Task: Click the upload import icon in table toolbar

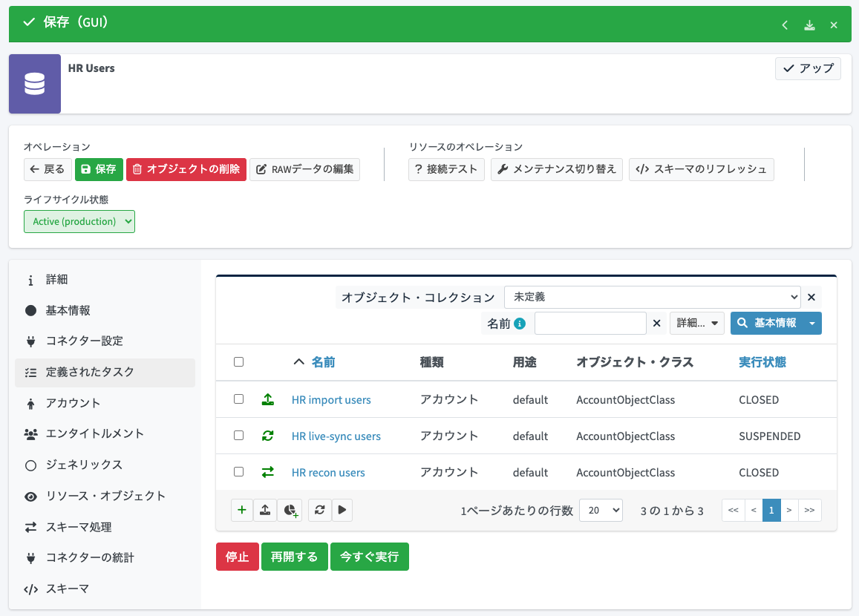Action: [264, 511]
